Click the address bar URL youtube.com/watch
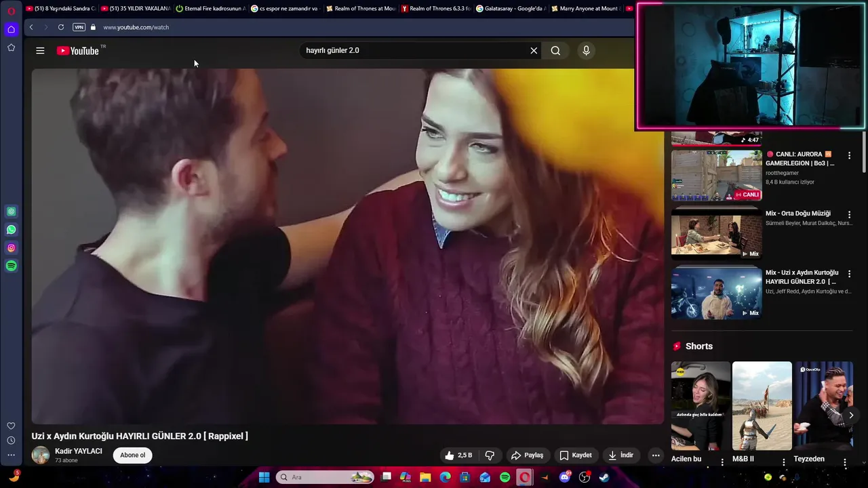This screenshot has width=868, height=488. point(136,27)
